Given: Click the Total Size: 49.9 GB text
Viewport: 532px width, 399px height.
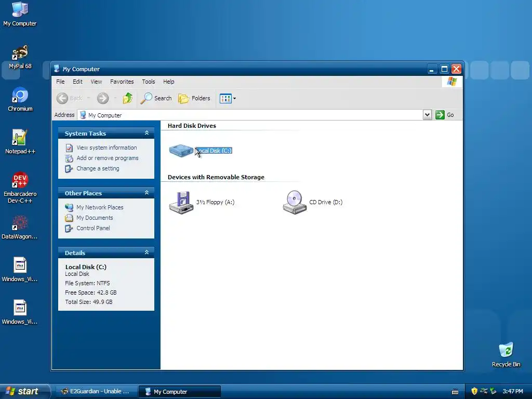Looking at the screenshot, I should pos(88,302).
